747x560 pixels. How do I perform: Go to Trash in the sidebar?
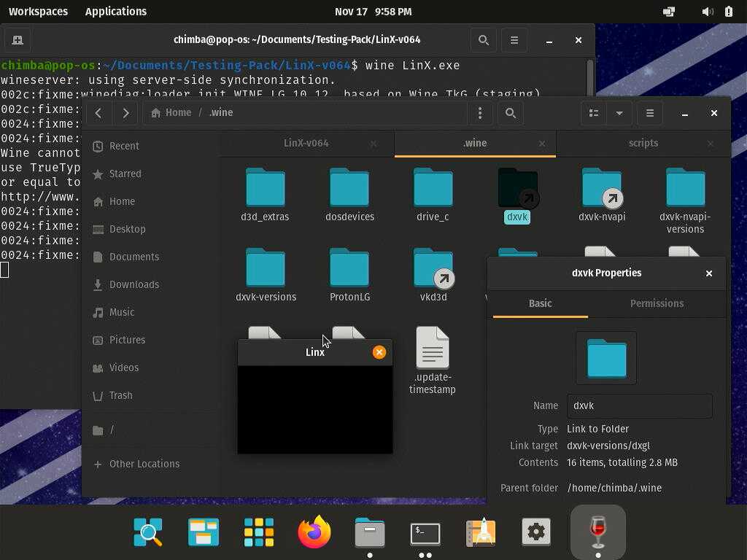coord(120,395)
